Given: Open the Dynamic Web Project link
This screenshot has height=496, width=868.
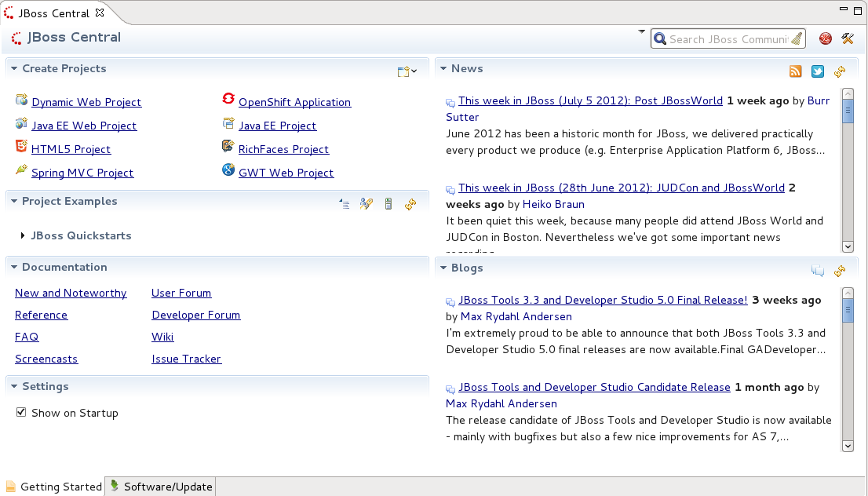Looking at the screenshot, I should click(86, 102).
